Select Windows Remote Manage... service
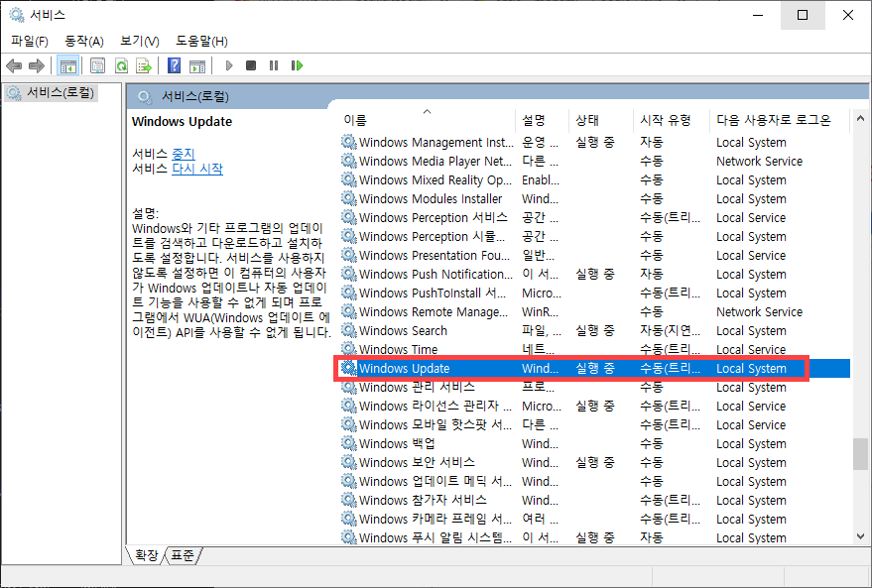 [594, 312]
